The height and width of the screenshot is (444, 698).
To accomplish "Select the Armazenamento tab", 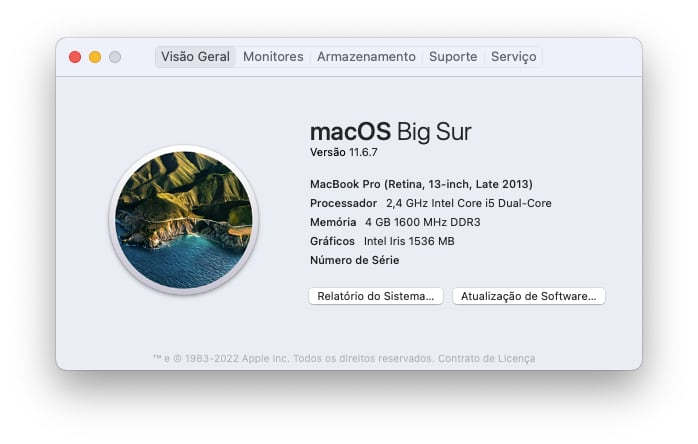I will [366, 57].
